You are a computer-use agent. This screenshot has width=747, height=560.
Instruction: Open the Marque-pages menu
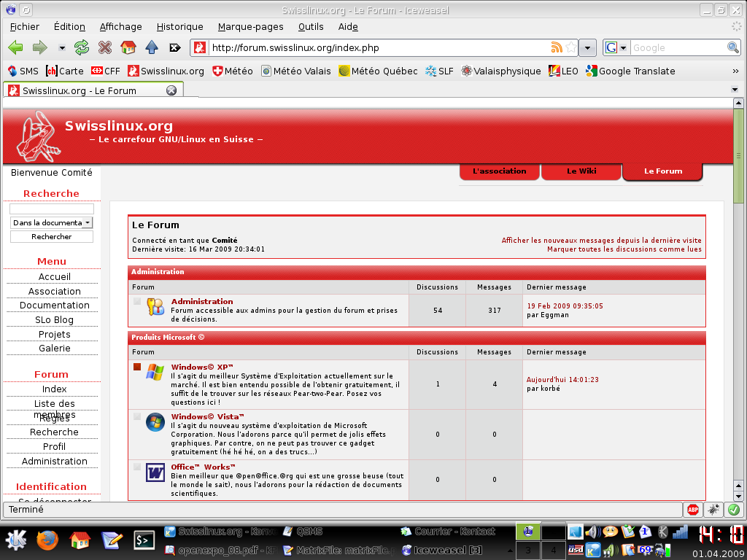[251, 26]
